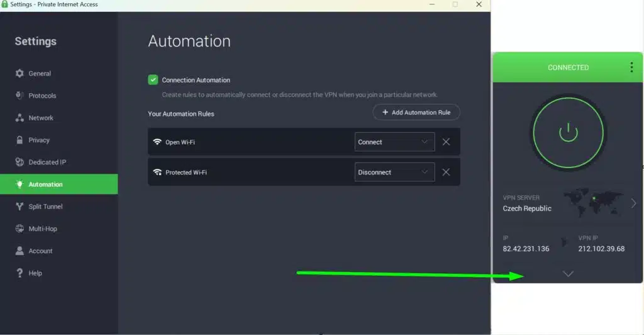Click Add Automation Rule button
The image size is (644, 335).
(x=416, y=112)
